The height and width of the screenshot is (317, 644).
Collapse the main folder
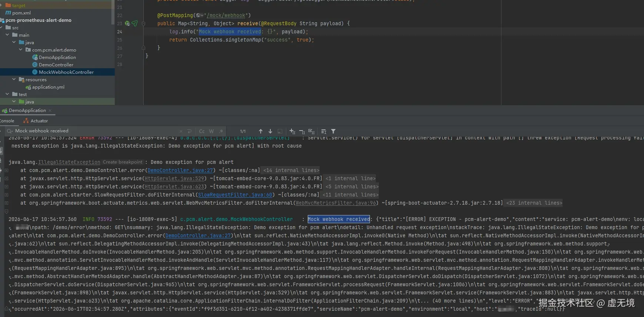pyautogui.click(x=7, y=35)
